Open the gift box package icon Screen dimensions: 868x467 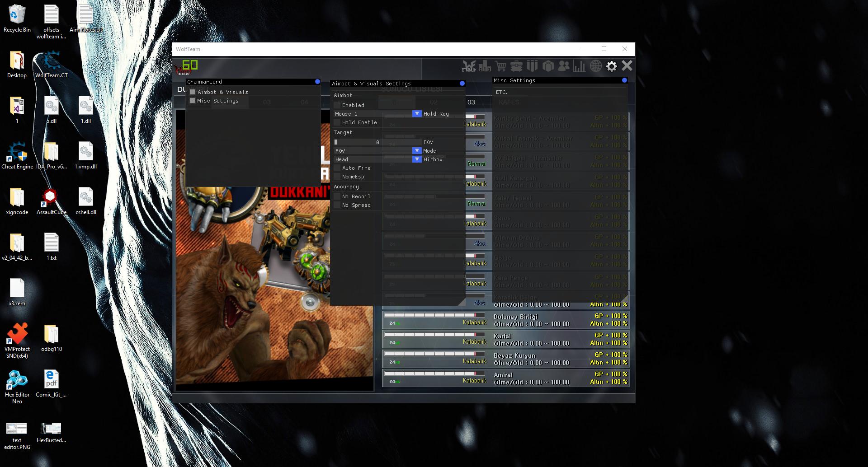click(548, 66)
